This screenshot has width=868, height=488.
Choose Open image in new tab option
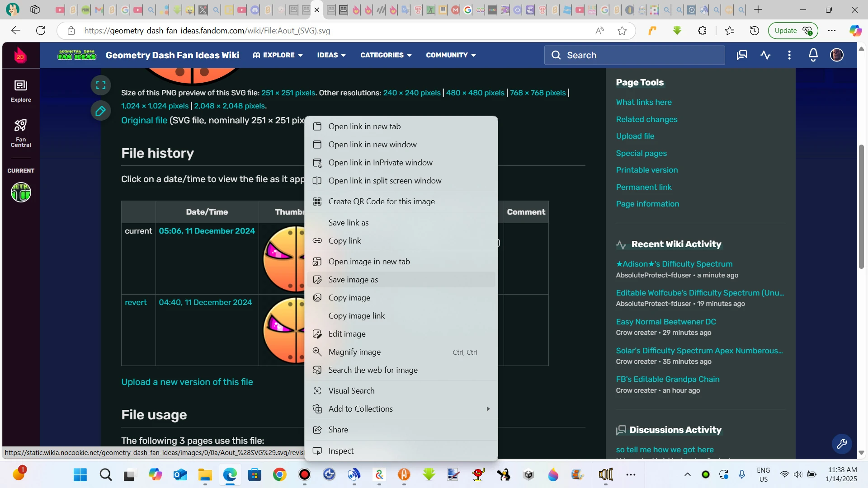pos(369,261)
